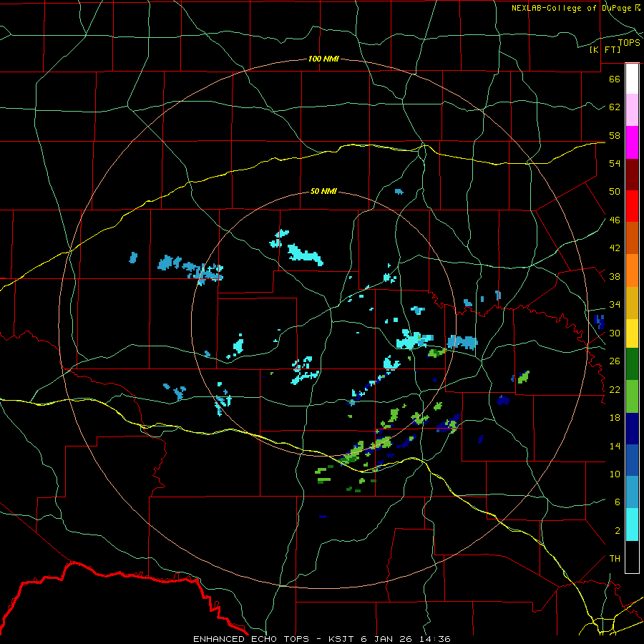Pick the gold legend color block
Image resolution: width=644 pixels, height=644 pixels.
(x=632, y=303)
